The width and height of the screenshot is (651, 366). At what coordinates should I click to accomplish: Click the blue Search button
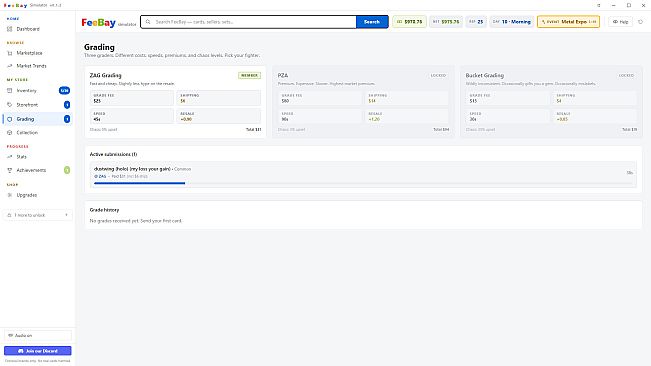372,22
